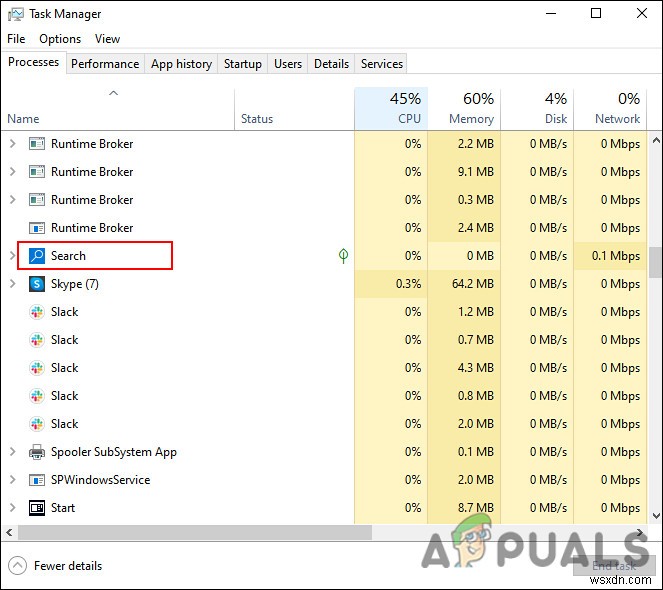This screenshot has height=590, width=663.
Task: Close the Task Manager window
Action: click(641, 14)
